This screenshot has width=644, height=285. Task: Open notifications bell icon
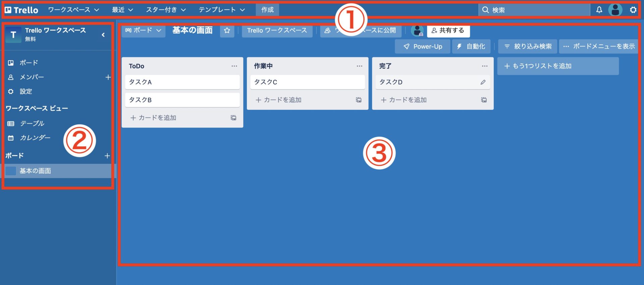599,10
